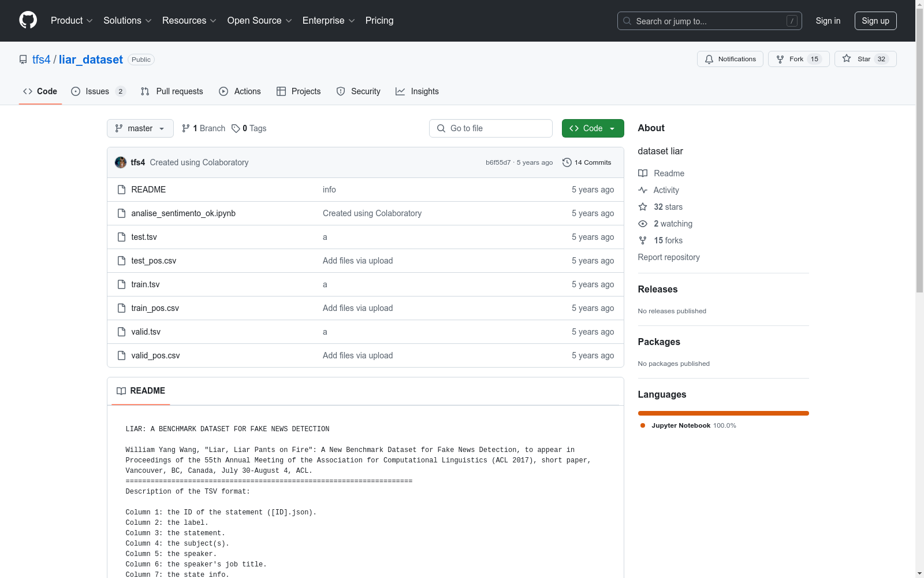Open the tfs4 owner link
This screenshot has height=578, width=924.
tap(42, 60)
